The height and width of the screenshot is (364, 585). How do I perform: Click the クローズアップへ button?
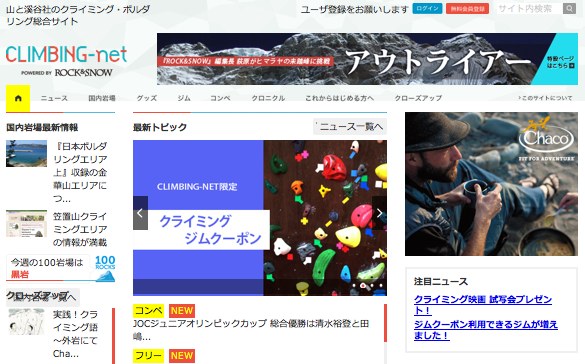tap(43, 297)
